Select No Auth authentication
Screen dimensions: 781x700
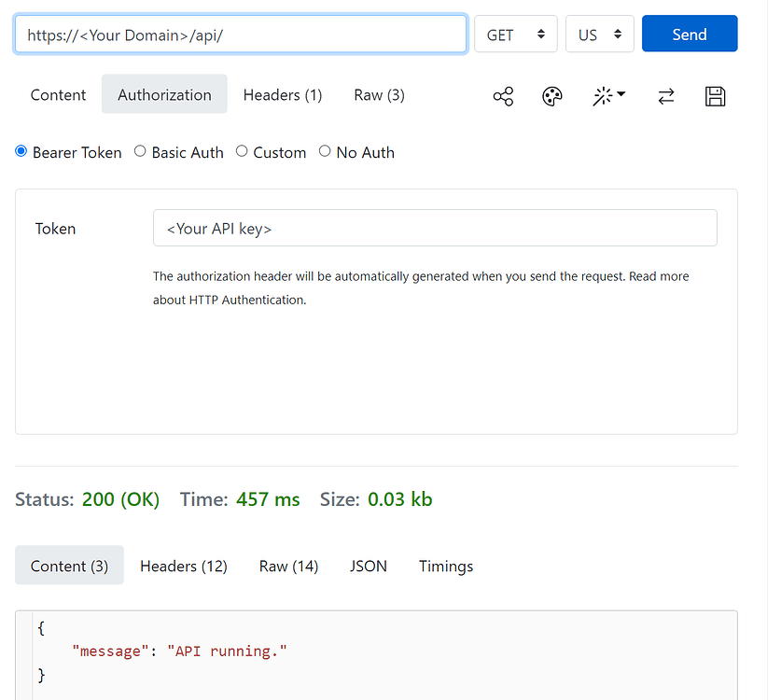325,152
